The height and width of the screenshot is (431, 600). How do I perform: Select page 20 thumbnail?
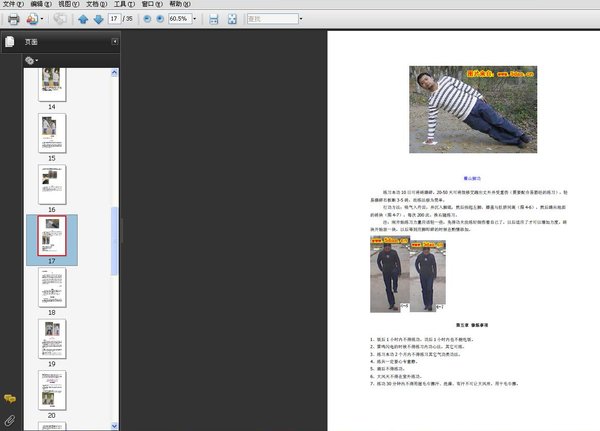tap(52, 390)
